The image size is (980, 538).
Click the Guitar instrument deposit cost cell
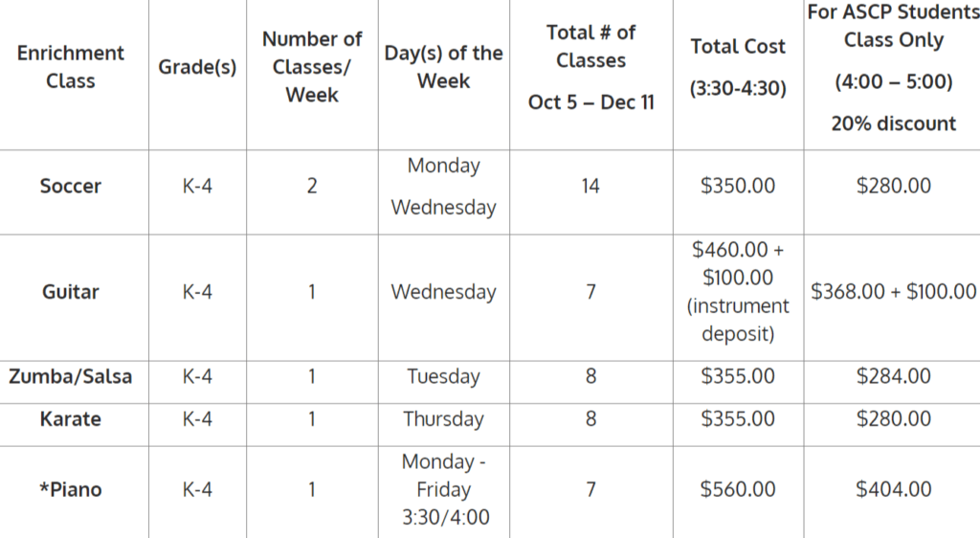738,292
